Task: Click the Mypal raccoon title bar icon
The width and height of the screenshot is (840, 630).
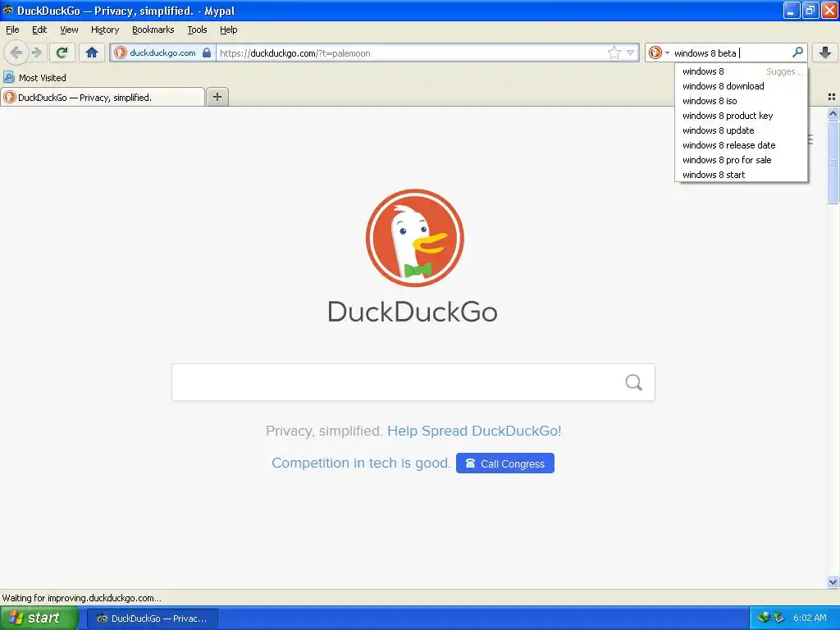Action: coord(7,10)
